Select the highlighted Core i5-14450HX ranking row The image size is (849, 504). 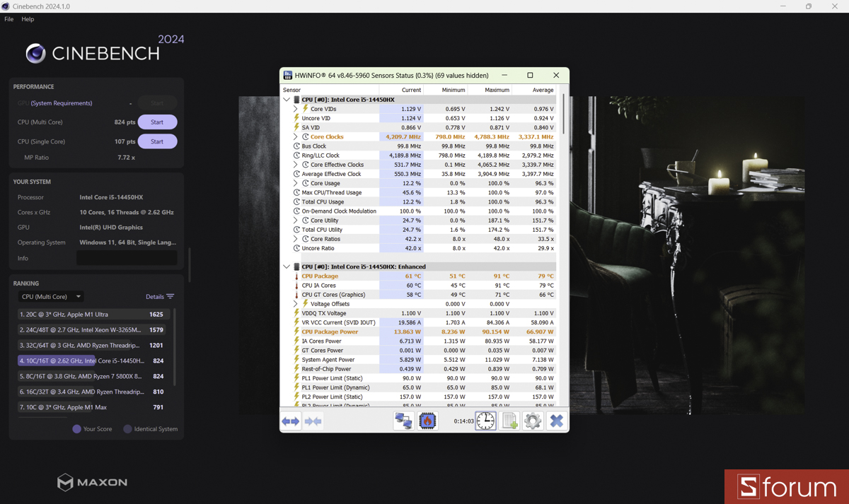[93, 361]
